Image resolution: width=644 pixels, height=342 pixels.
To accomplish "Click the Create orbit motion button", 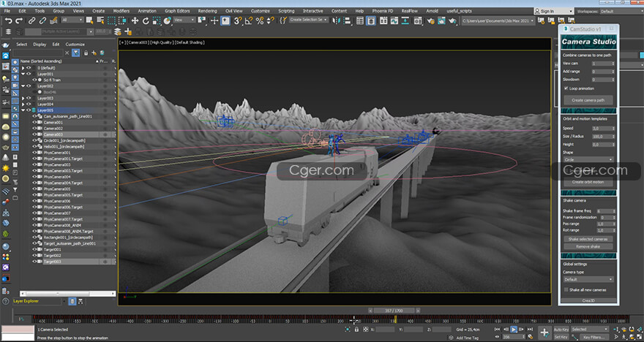I will pos(588,182).
